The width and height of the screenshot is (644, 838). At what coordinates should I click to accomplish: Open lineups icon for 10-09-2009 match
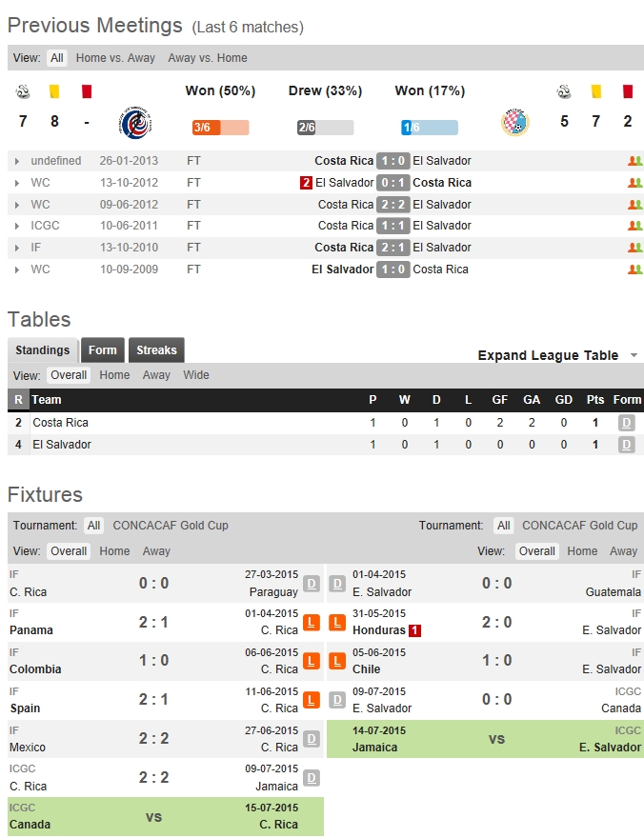click(x=634, y=269)
